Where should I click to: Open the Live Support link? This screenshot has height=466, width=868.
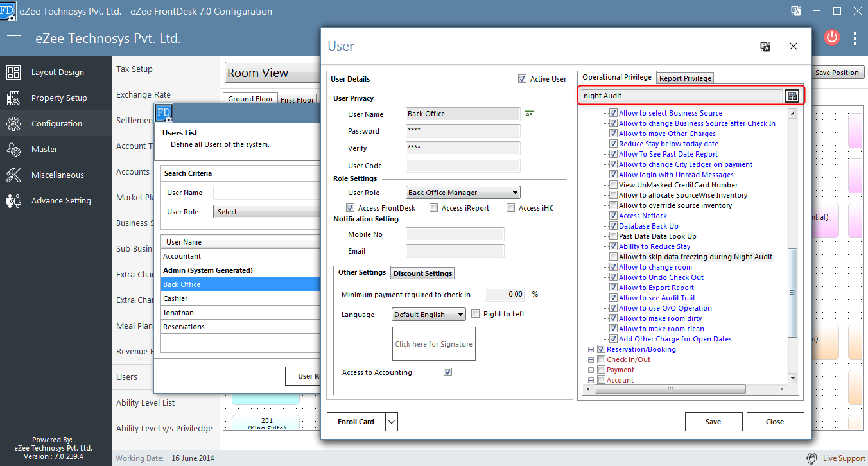click(844, 458)
